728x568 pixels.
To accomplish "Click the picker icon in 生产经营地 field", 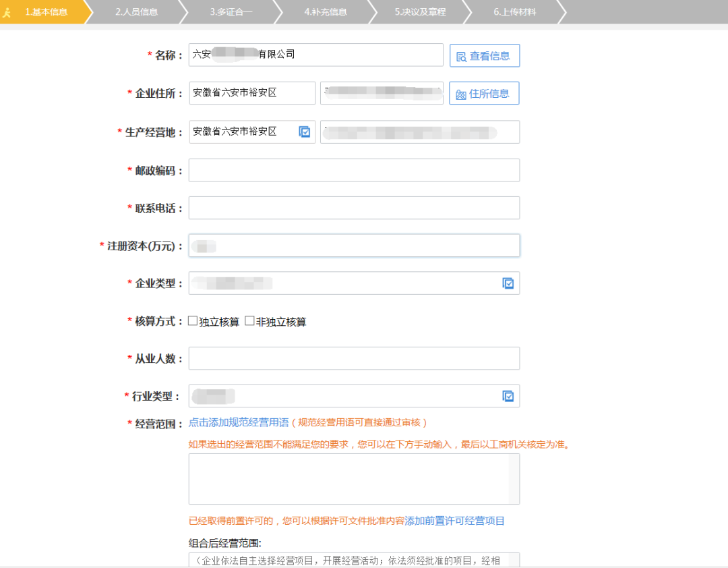I will click(x=305, y=132).
